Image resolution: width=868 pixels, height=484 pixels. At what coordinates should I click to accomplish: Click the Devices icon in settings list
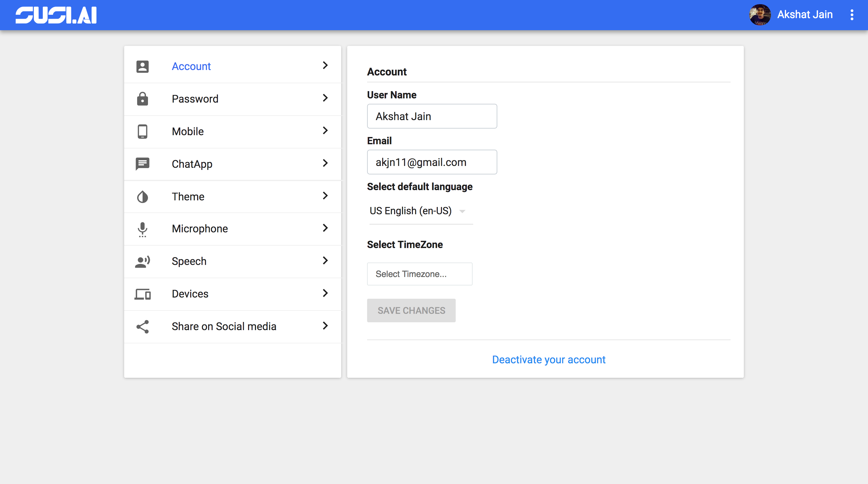point(142,294)
